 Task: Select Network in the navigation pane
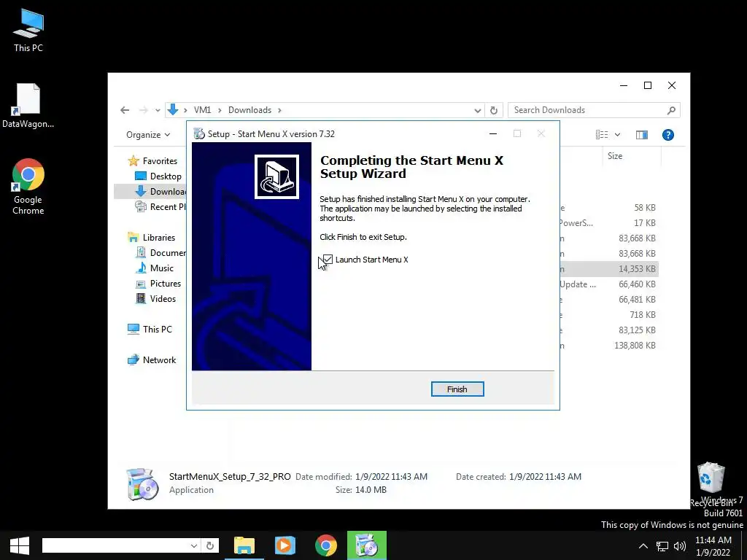click(x=152, y=360)
